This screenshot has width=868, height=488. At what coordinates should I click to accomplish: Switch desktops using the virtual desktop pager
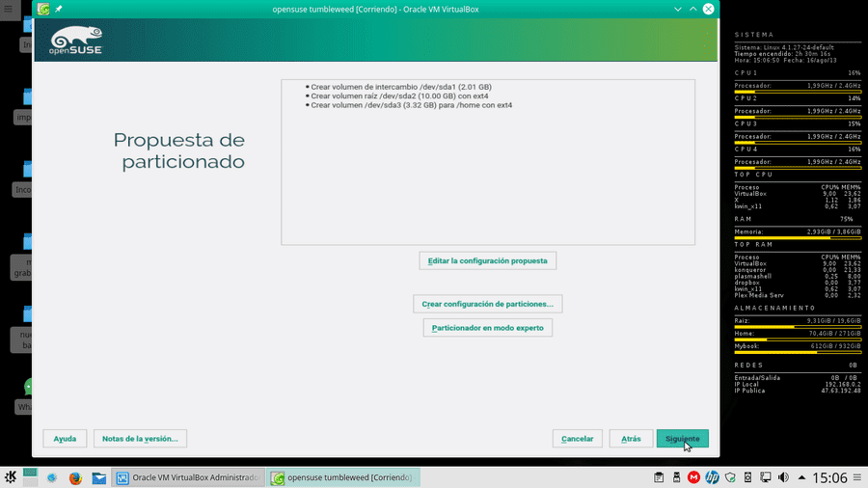pos(31,477)
